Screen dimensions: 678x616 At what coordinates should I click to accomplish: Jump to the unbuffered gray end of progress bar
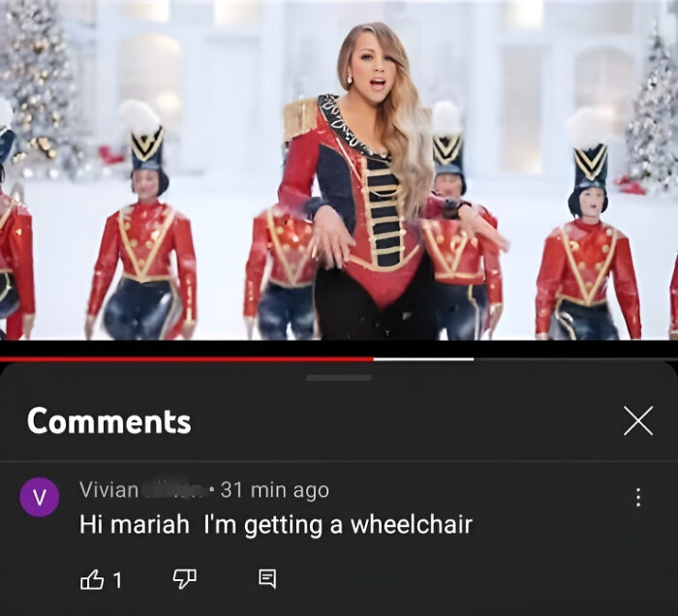tap(575, 358)
